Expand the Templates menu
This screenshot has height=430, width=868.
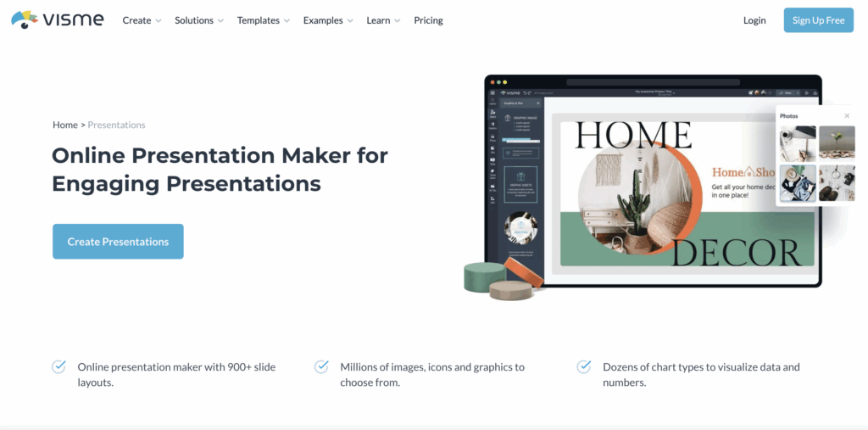(263, 20)
